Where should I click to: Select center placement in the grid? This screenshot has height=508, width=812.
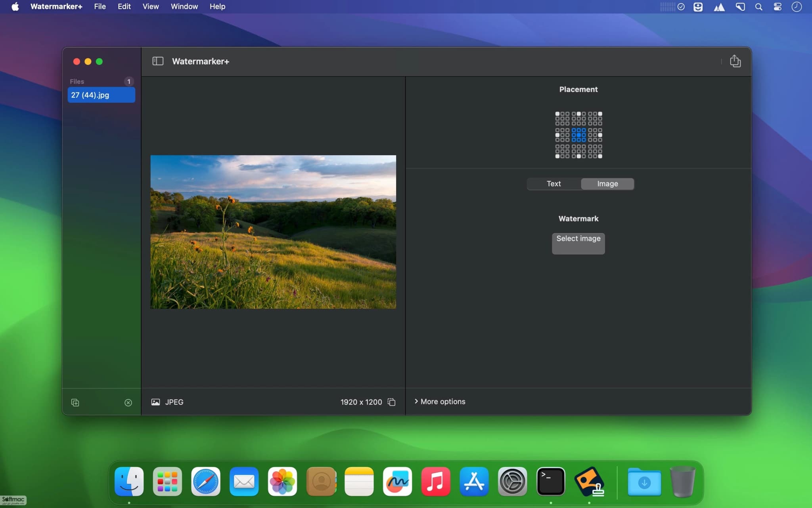click(x=578, y=135)
